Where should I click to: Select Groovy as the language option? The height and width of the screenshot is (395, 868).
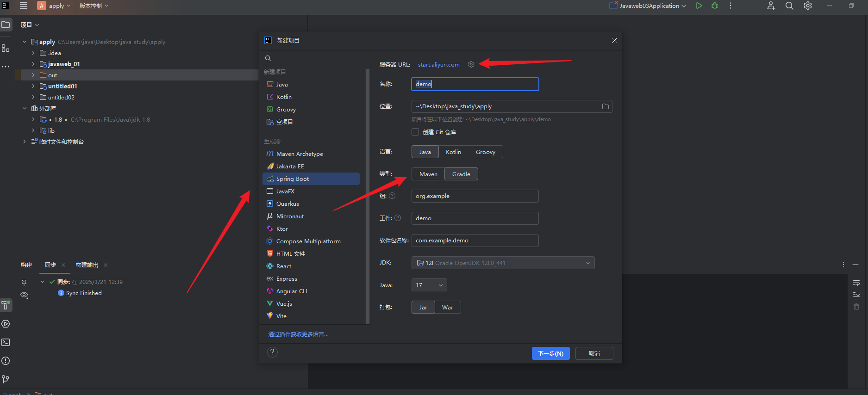pyautogui.click(x=486, y=152)
